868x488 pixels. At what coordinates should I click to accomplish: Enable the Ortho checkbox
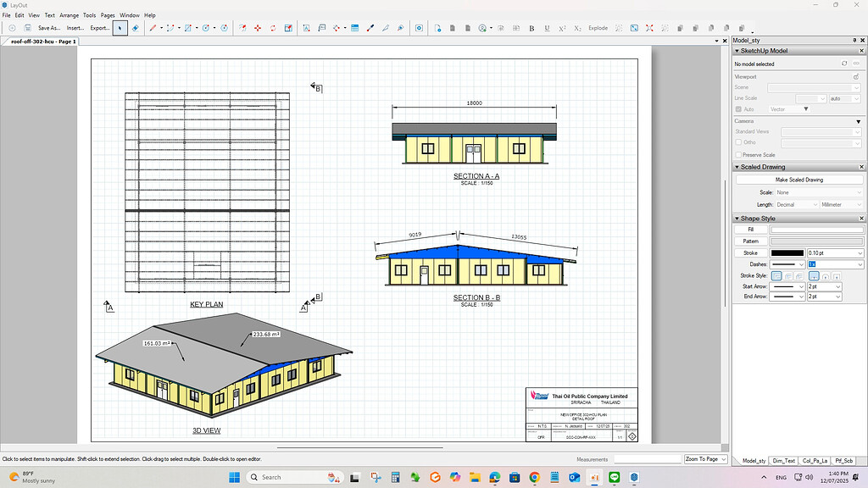[737, 142]
